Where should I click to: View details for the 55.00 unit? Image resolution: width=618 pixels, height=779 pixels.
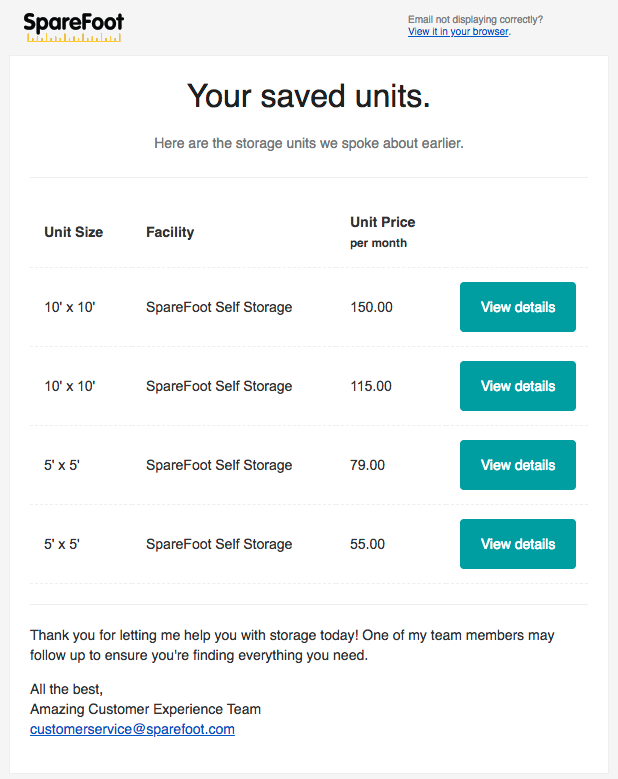pyautogui.click(x=518, y=544)
